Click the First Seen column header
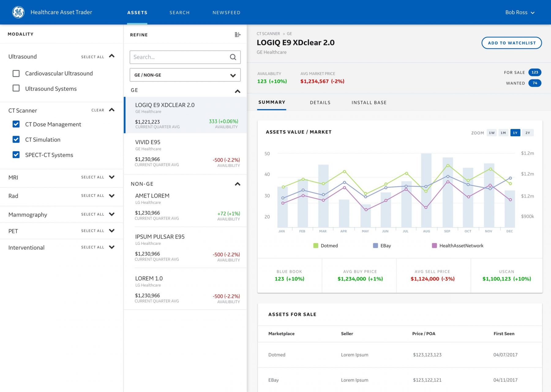This screenshot has height=392, width=551. tap(504, 334)
